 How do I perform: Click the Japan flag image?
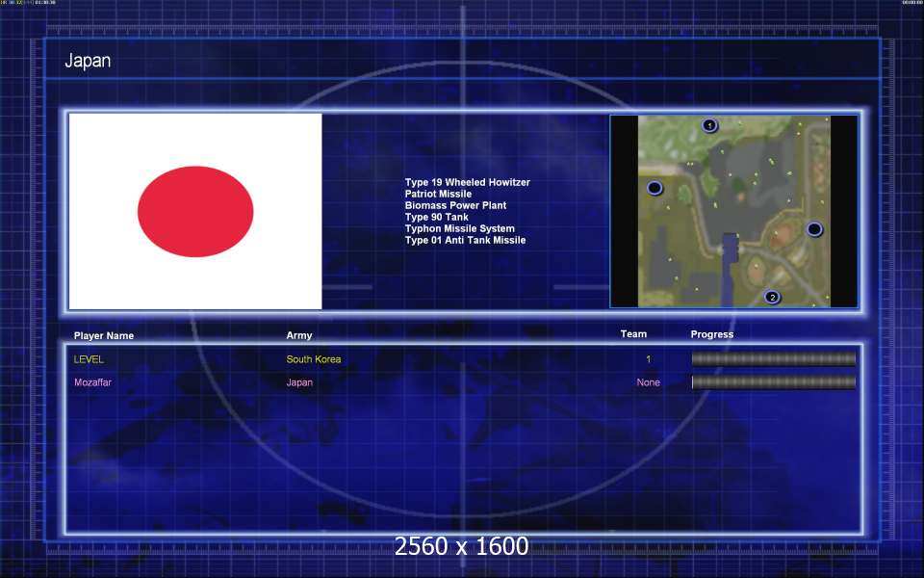[x=195, y=212]
